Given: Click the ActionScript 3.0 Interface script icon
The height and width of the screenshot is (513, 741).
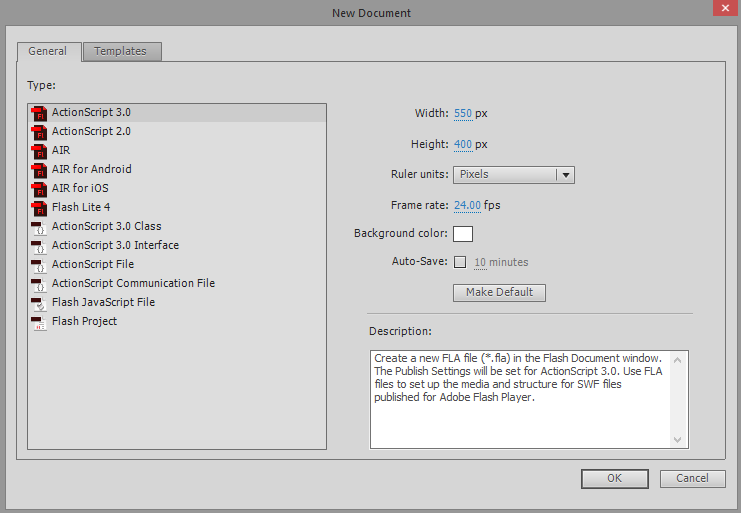Looking at the screenshot, I should 39,247.
